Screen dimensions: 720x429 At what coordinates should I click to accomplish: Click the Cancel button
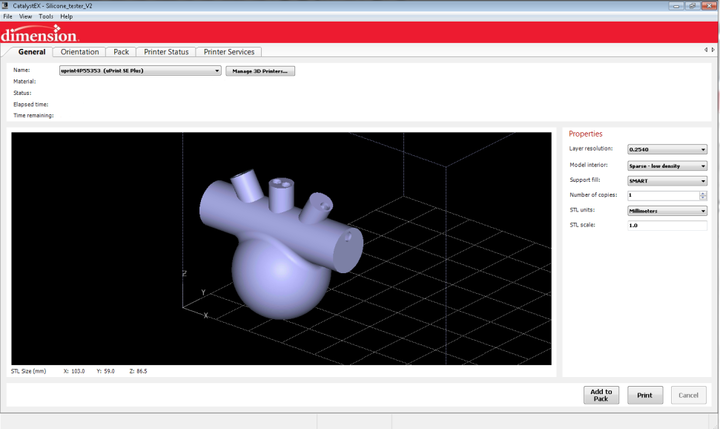688,395
